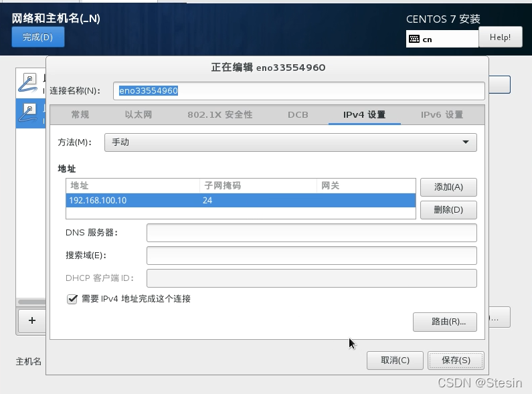The image size is (532, 394).
Task: Click the 子网掩码 column header
Action: (x=258, y=186)
